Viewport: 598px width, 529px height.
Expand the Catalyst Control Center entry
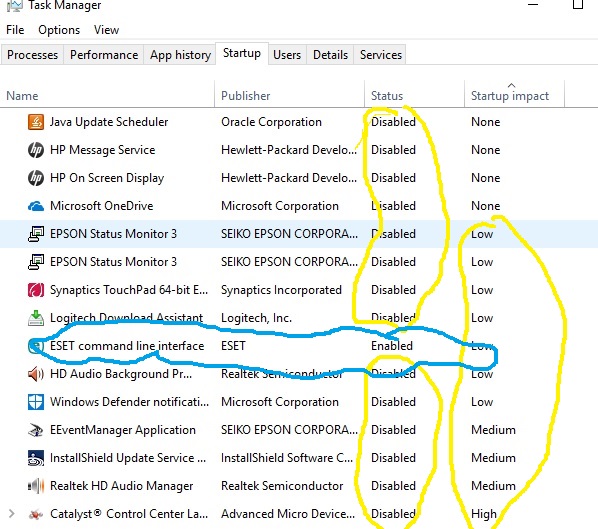tap(11, 514)
